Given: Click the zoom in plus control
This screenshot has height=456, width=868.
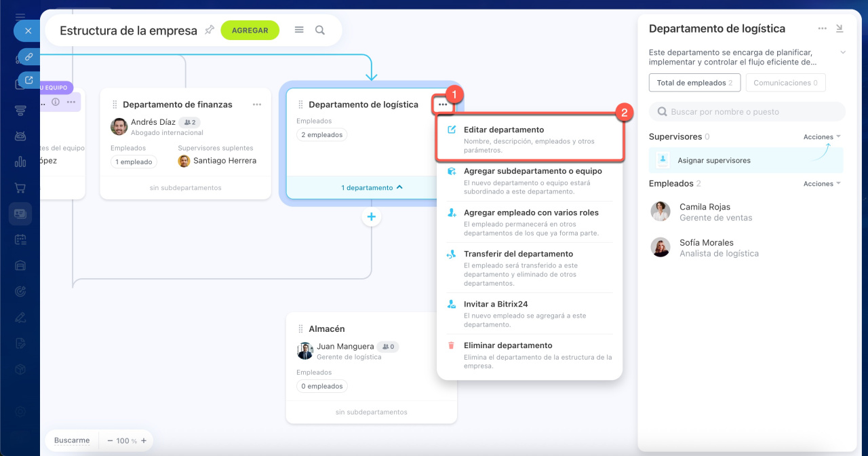Looking at the screenshot, I should (x=143, y=440).
